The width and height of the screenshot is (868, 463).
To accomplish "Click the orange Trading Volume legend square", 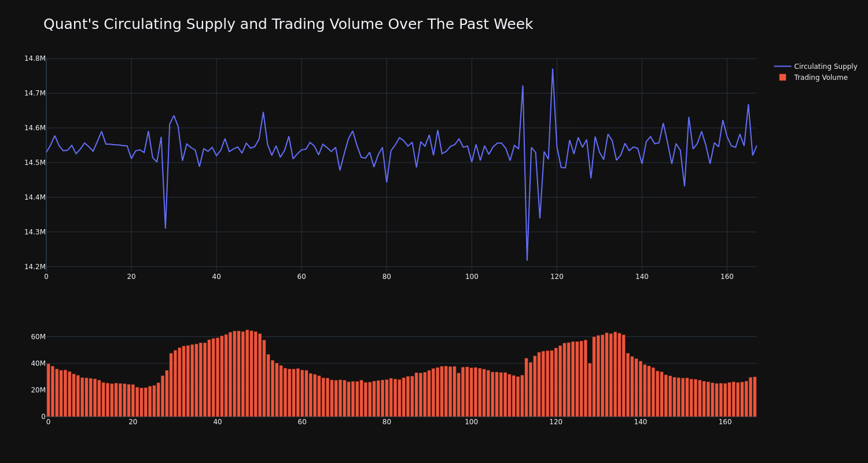I will 782,77.
